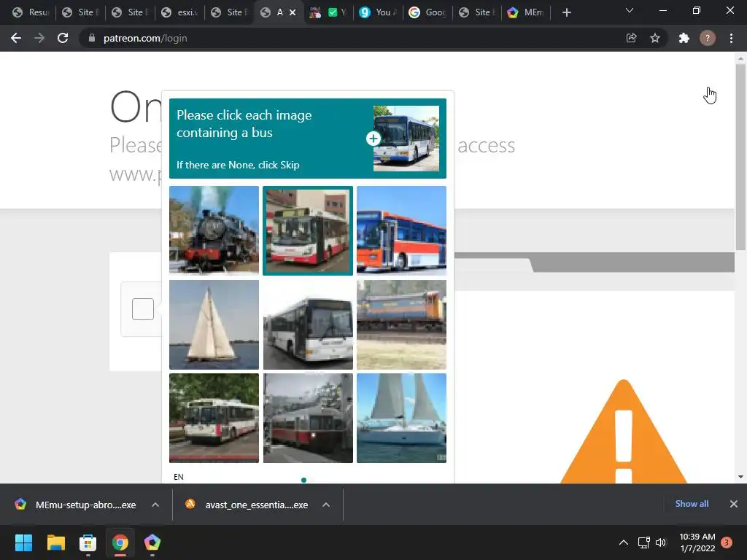Switch to the Resu tab
The image size is (747, 560).
pos(31,12)
